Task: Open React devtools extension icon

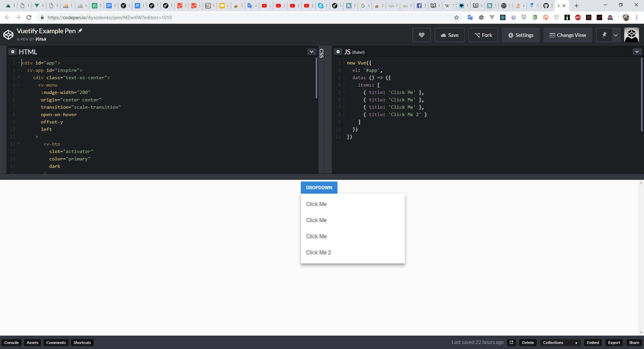Action: pyautogui.click(x=503, y=17)
